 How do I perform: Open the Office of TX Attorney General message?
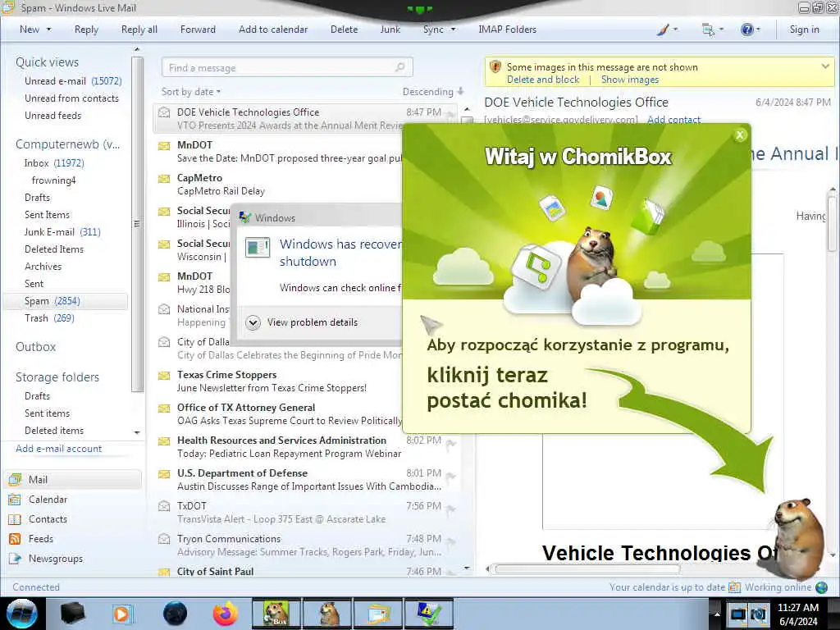[305, 414]
